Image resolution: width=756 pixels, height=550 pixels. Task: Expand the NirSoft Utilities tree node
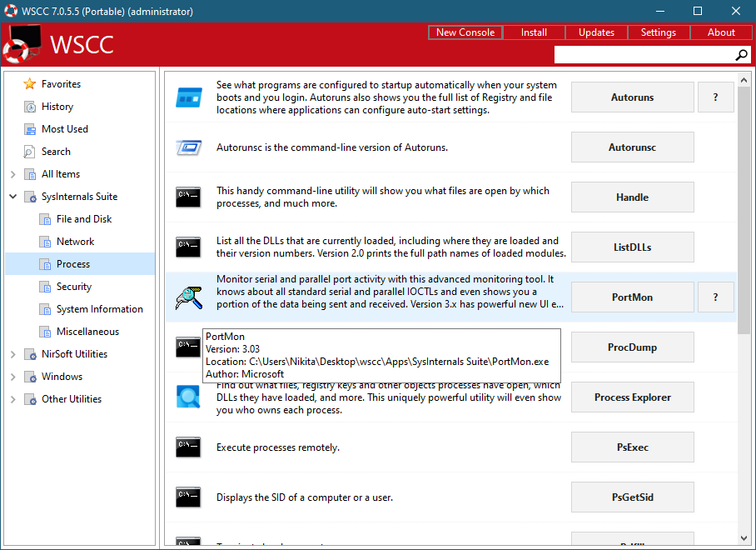point(13,354)
